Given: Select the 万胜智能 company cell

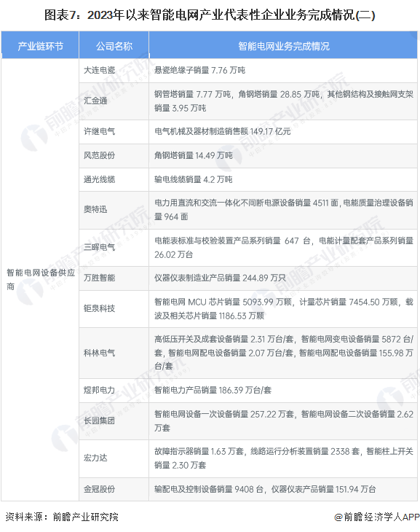Looking at the screenshot, I should coord(114,278).
